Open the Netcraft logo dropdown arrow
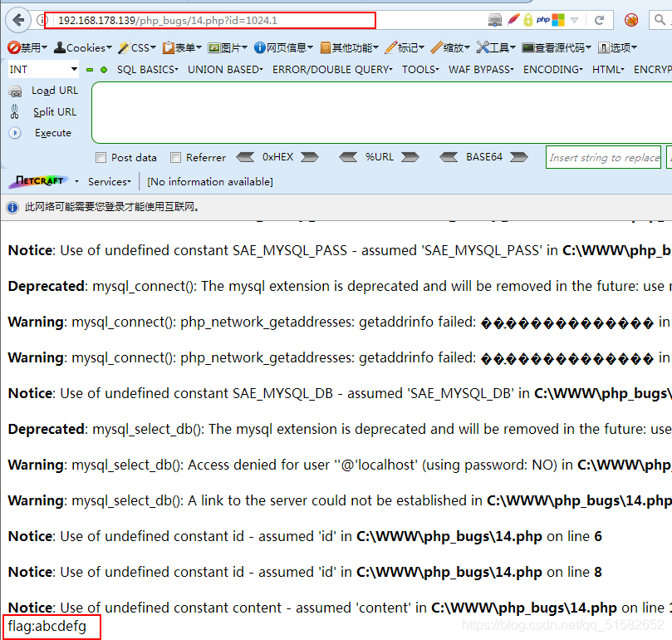The height and width of the screenshot is (640, 672). click(76, 181)
